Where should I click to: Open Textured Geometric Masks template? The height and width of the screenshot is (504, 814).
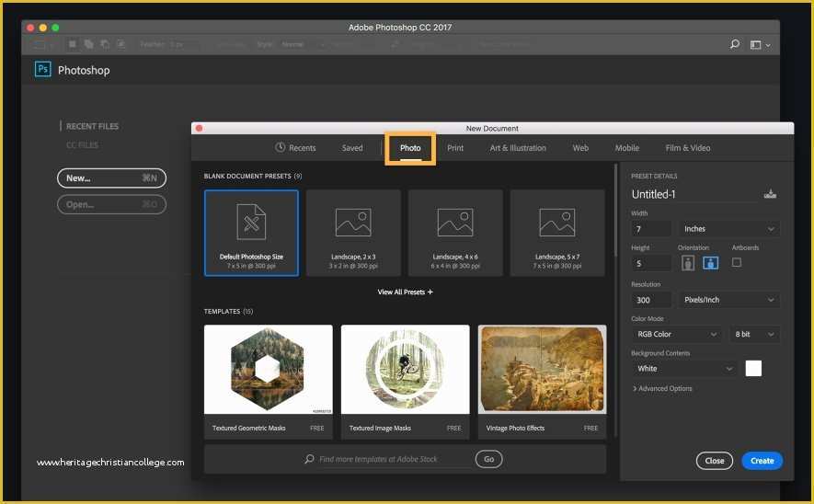pyautogui.click(x=268, y=382)
